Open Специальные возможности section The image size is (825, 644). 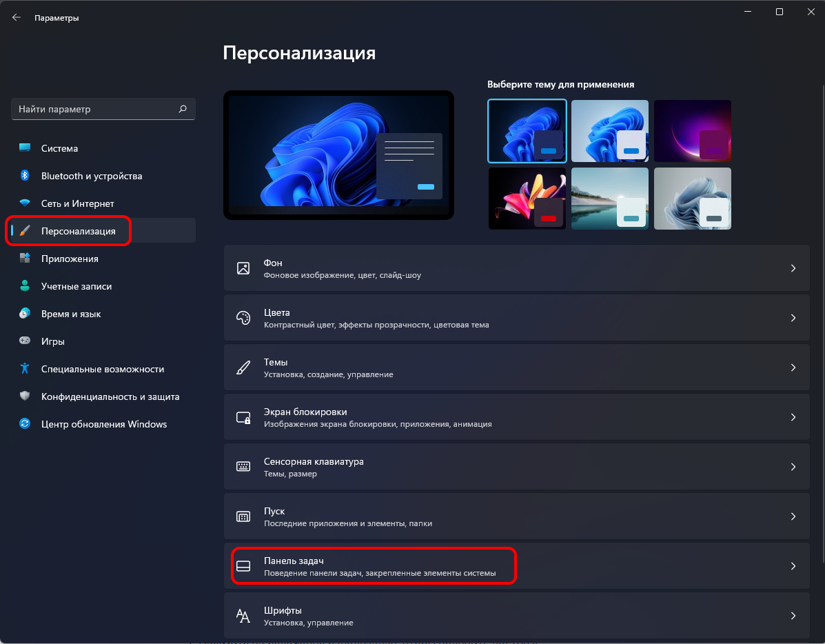click(103, 369)
